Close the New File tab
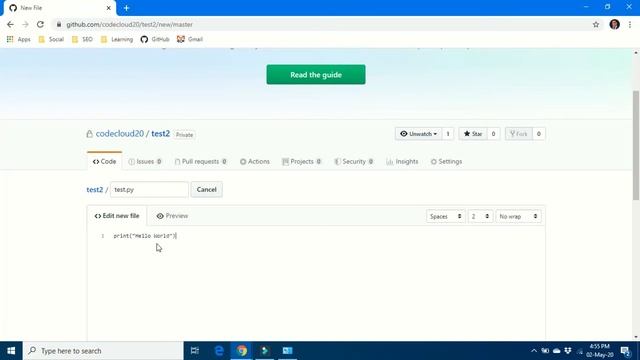Viewport: 640px width, 360px height. [109, 8]
